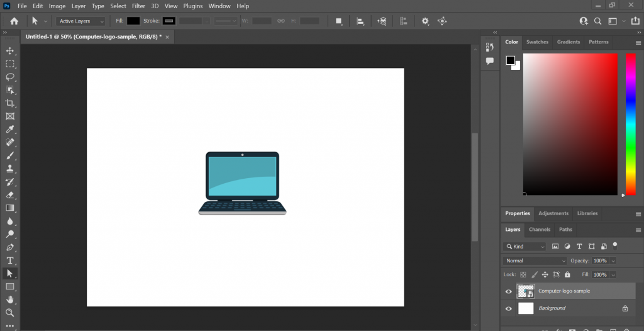Select the Move tool
Viewport: 644px width, 331px height.
tap(10, 50)
